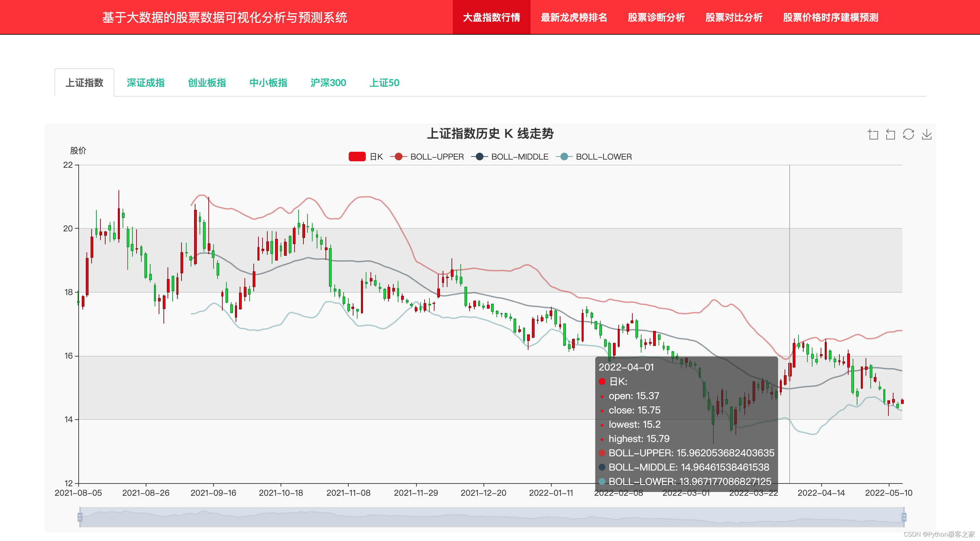The width and height of the screenshot is (980, 541).
Task: Click 股票对比分析 navigation link
Action: pos(733,17)
